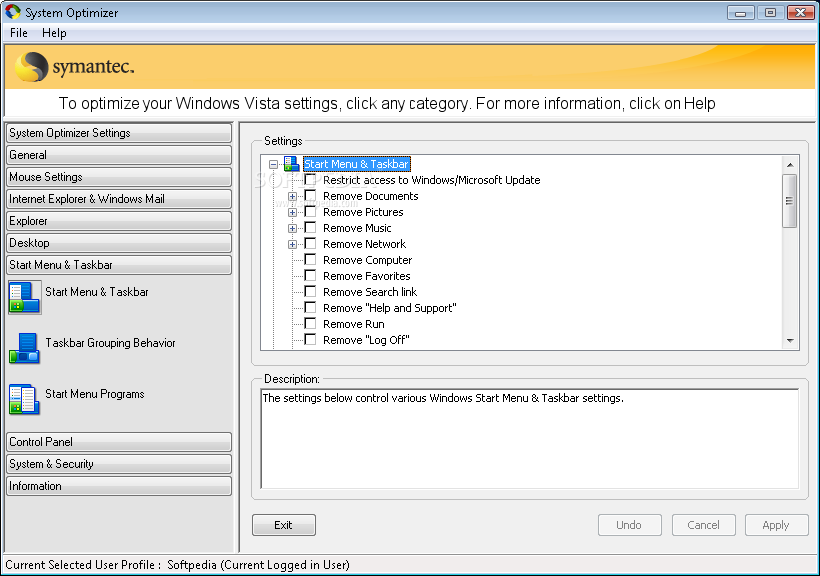Image resolution: width=820 pixels, height=576 pixels.
Task: Open the Mouse Settings category
Action: coord(119,177)
